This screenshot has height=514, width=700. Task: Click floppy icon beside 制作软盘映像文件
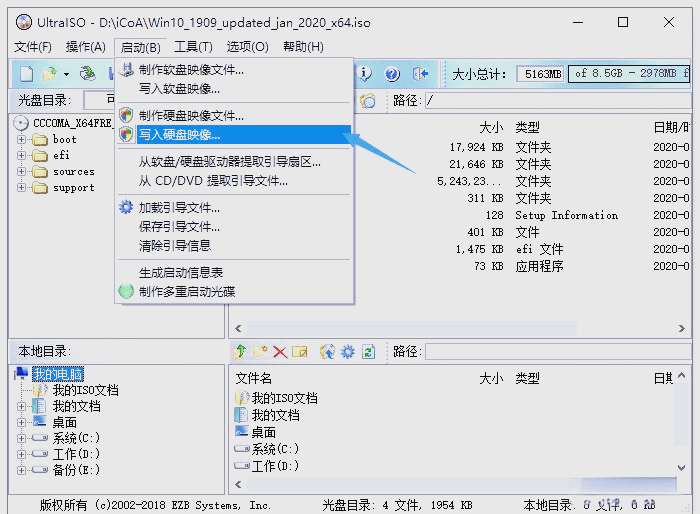pos(127,69)
